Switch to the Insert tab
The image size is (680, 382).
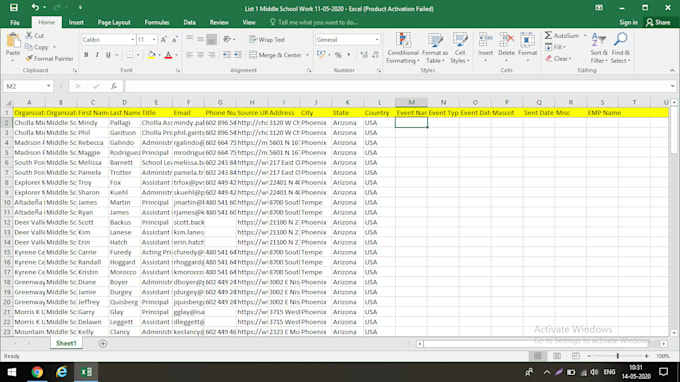coord(76,23)
